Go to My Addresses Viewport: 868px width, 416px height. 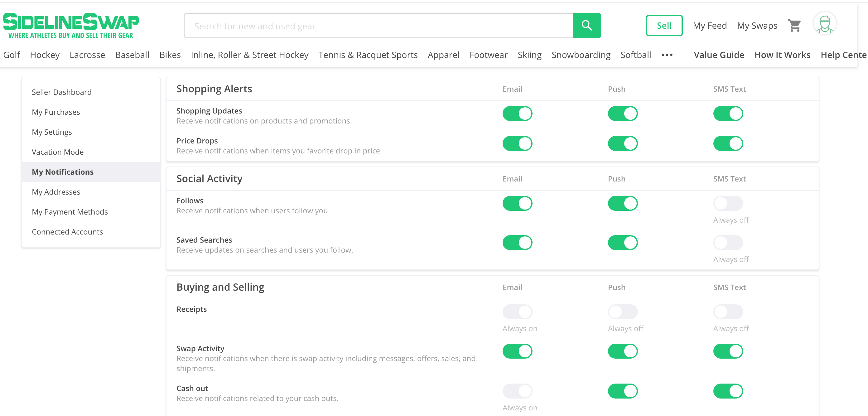click(91, 192)
